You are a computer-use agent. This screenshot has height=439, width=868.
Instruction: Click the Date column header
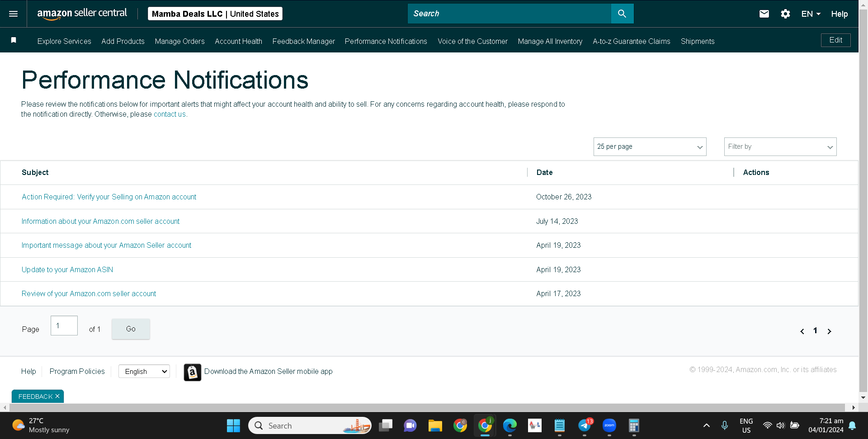point(544,172)
